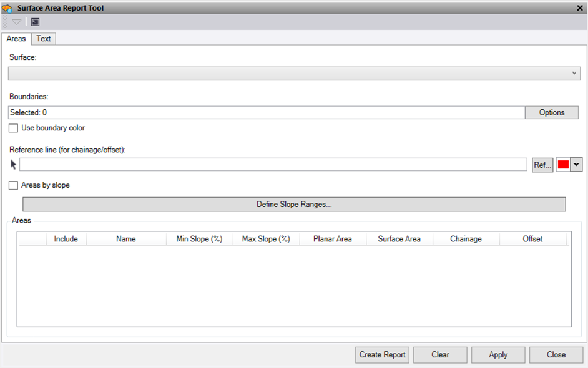Select the Areas tab
Image resolution: width=588 pixels, height=368 pixels.
(x=16, y=38)
